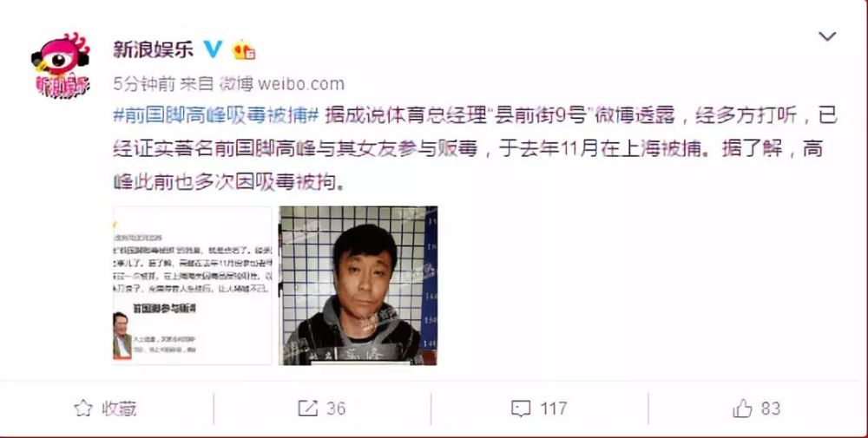
Task: Open the text screenshot thumbnail
Action: tap(193, 285)
